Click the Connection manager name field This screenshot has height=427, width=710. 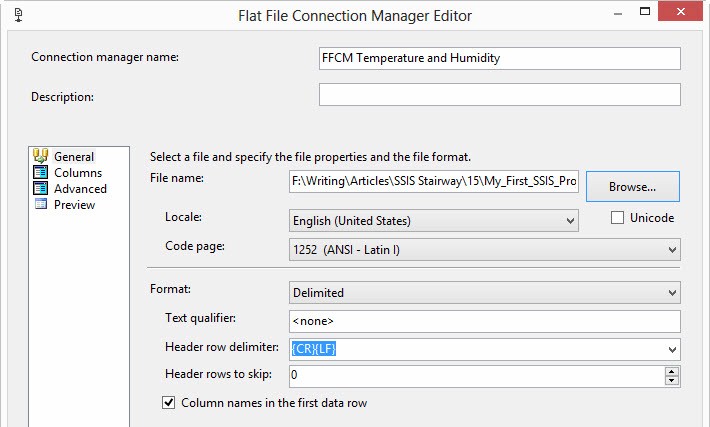(x=499, y=58)
